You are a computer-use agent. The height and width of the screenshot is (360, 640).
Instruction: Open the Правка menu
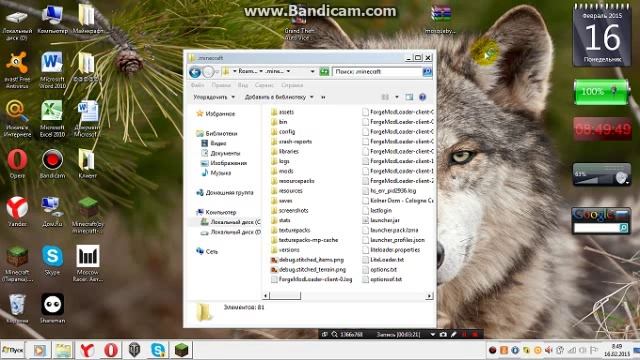coord(221,85)
